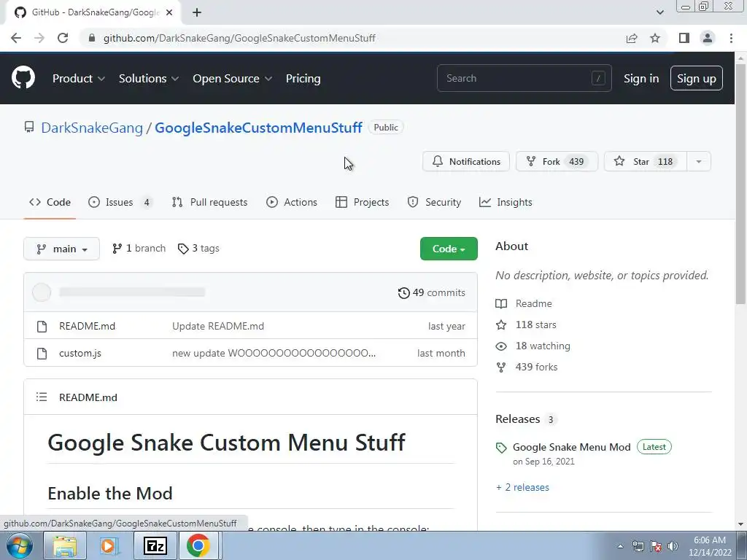
Task: Expand the Product menu
Action: tap(79, 79)
